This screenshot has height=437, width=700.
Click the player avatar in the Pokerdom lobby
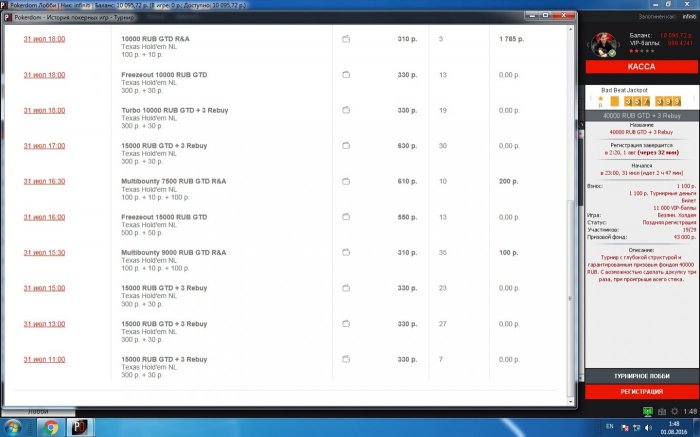[x=603, y=45]
